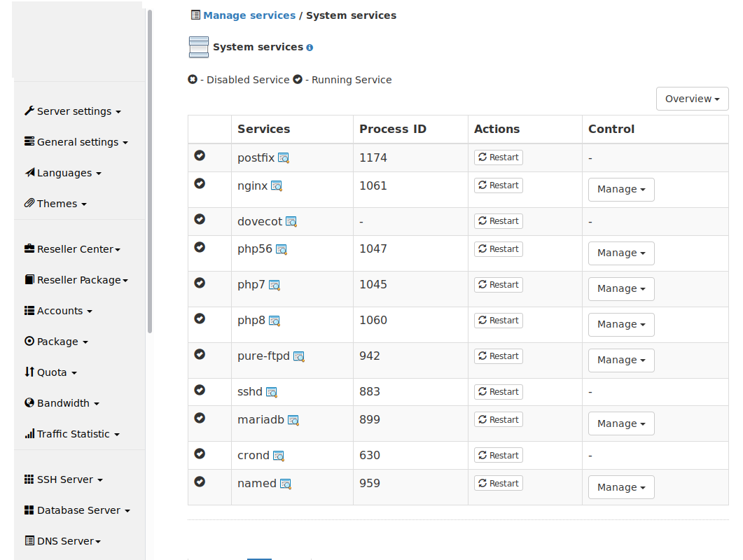Open the dovecot log viewer icon
The image size is (743, 560).
(x=291, y=221)
